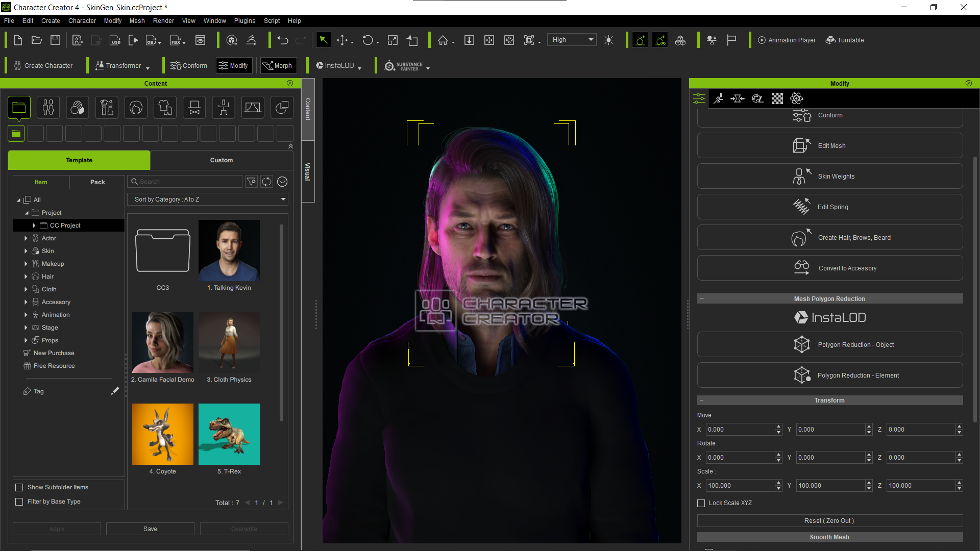Open the Motion pose tab icon
This screenshot has height=551, width=980.
(x=718, y=98)
